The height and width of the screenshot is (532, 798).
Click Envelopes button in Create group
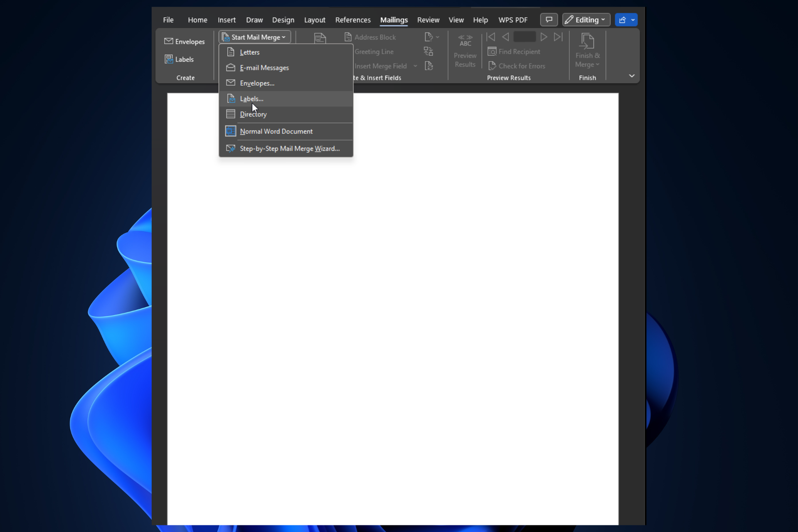pyautogui.click(x=185, y=41)
